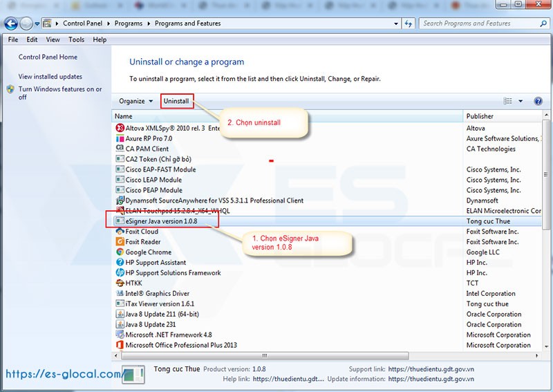Click the change view icon
553x392 pixels.
coord(507,101)
